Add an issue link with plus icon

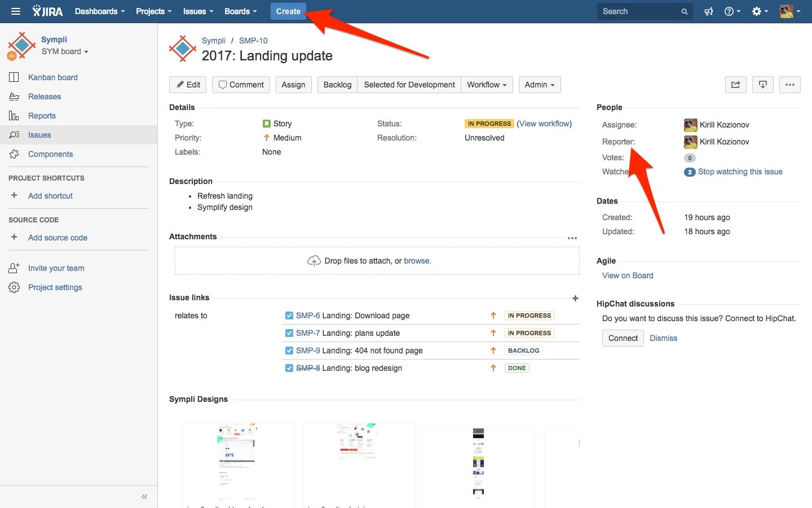[x=575, y=298]
